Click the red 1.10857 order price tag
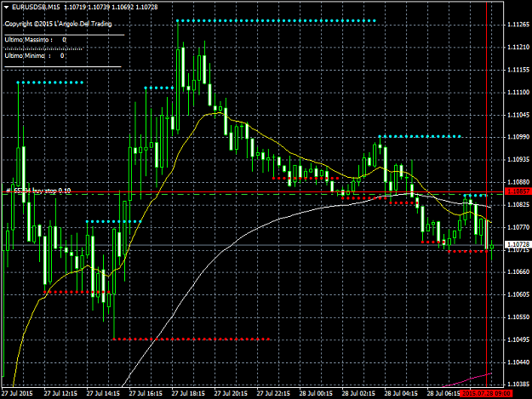The height and width of the screenshot is (399, 532). (518, 191)
